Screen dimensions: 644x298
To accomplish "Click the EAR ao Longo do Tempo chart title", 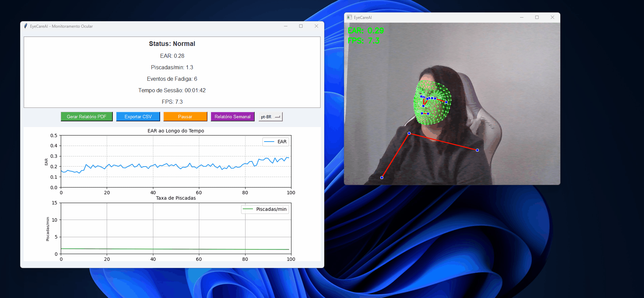I will 176,131.
